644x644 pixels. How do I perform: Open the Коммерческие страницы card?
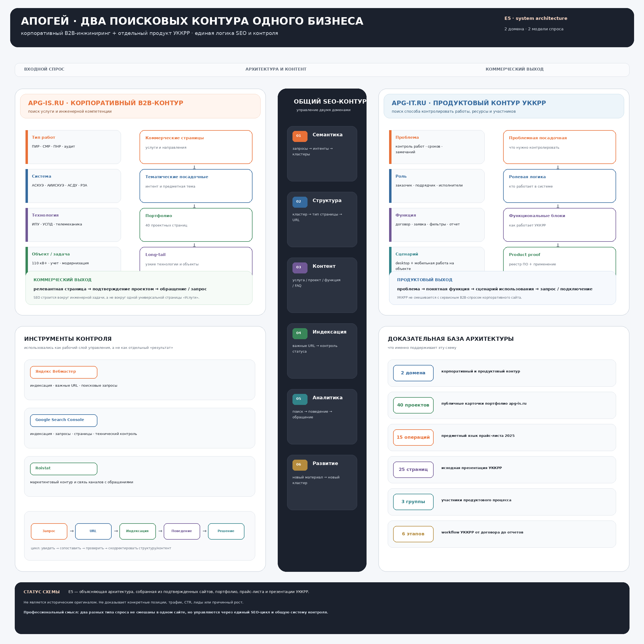click(196, 147)
